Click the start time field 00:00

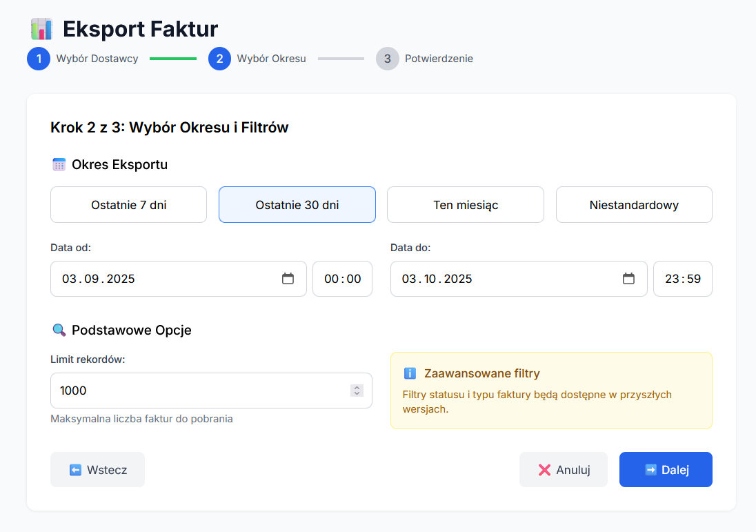point(342,279)
